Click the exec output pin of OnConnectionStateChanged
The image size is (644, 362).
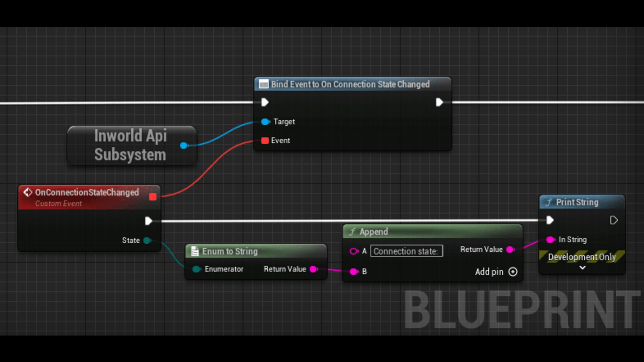coord(149,221)
